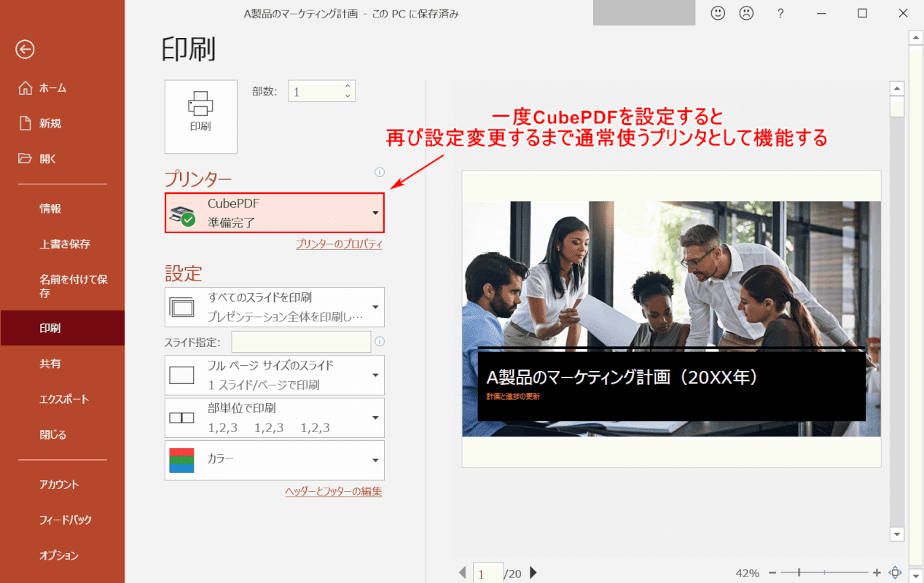Open フル ページ サイズのスライド layout dropdown

coord(275,375)
